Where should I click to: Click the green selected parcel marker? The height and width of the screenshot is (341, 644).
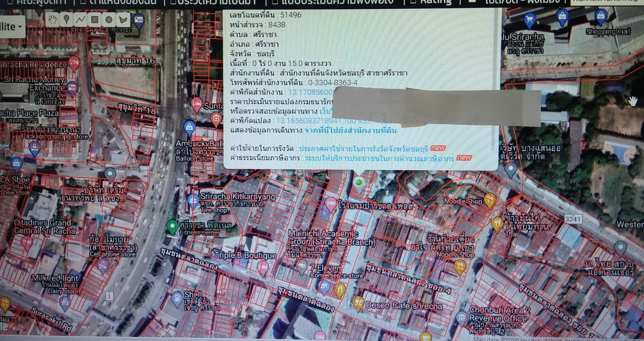[359, 182]
